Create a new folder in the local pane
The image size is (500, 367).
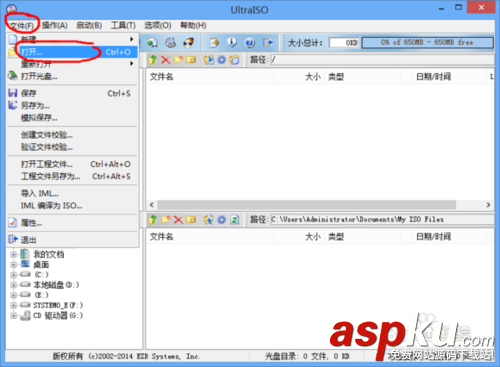click(166, 219)
